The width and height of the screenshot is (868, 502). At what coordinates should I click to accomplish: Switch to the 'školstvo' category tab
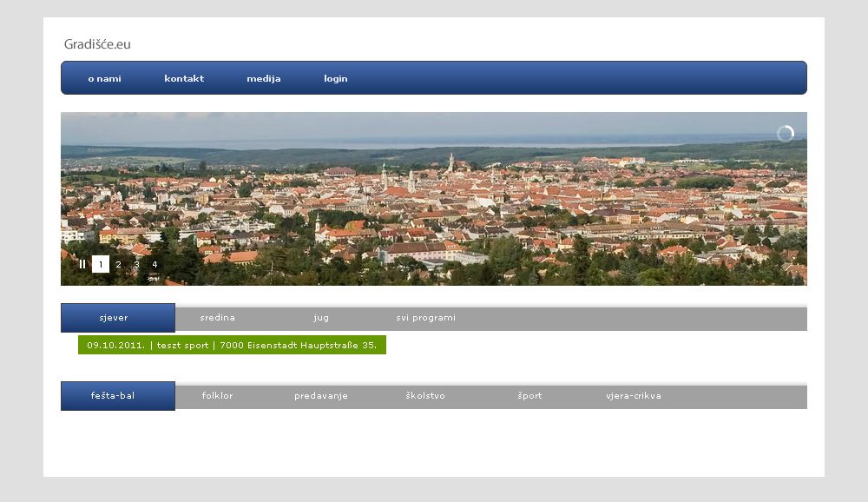[425, 396]
